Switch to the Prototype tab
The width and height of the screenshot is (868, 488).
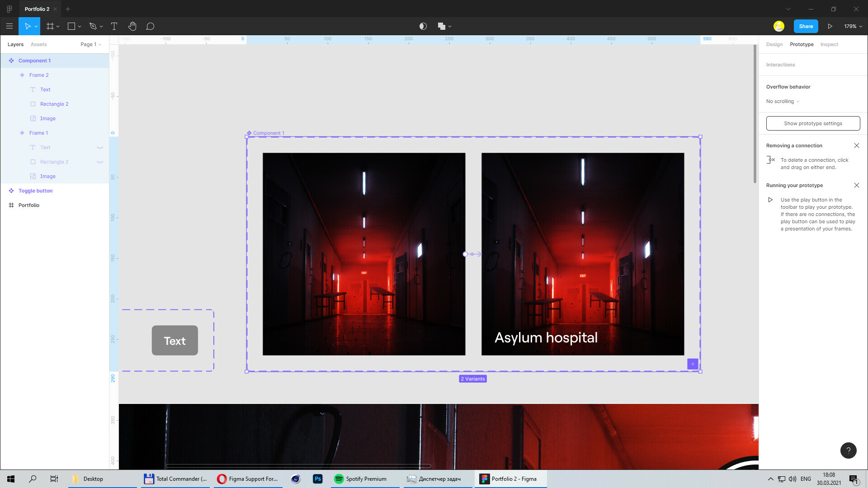click(802, 44)
